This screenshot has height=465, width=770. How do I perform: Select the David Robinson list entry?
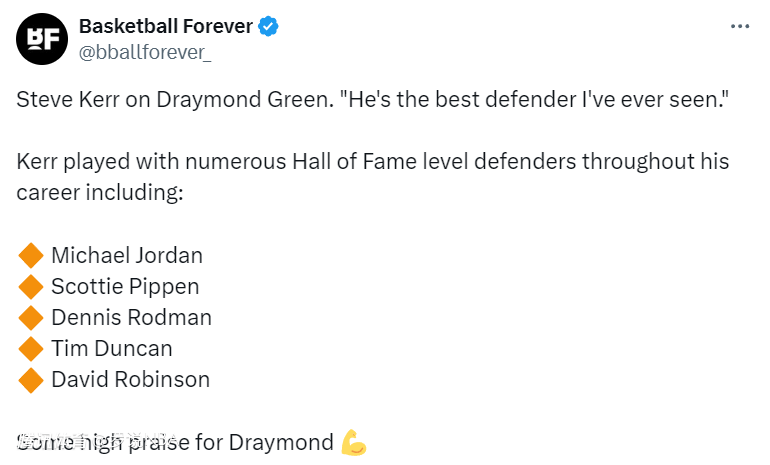(x=130, y=380)
